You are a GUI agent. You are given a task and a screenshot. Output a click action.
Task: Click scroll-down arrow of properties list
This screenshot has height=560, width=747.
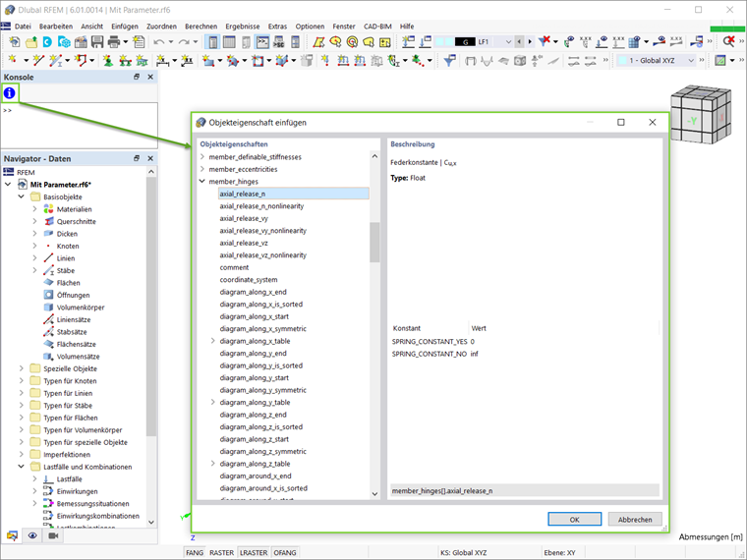click(x=374, y=494)
